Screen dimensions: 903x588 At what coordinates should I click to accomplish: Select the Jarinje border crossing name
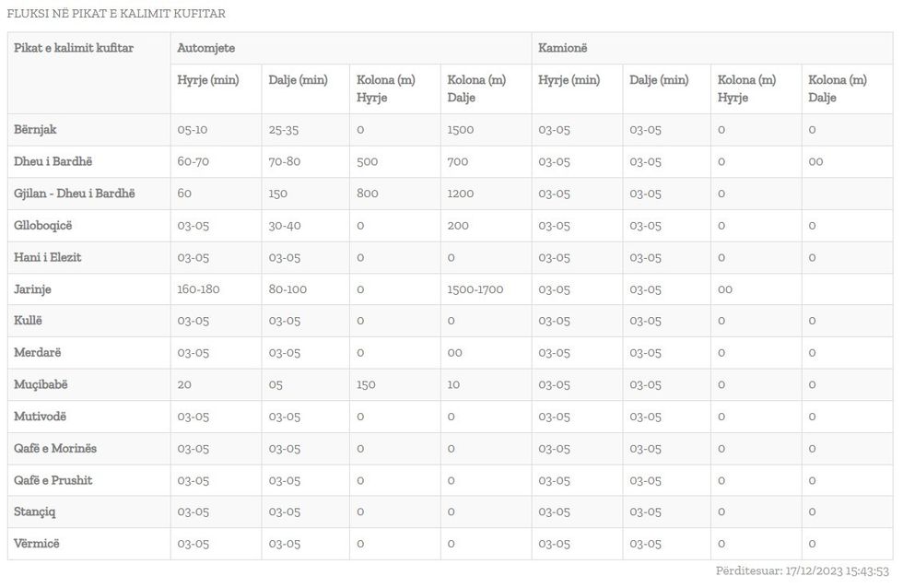tap(33, 289)
